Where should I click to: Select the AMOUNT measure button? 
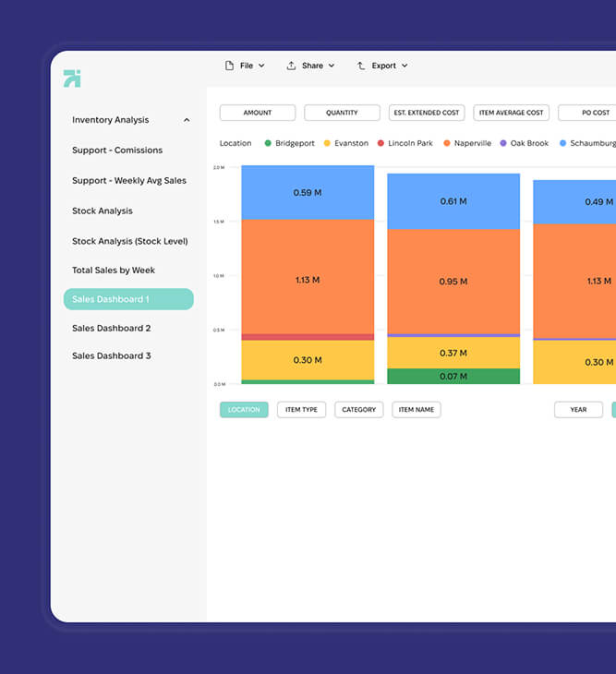258,113
